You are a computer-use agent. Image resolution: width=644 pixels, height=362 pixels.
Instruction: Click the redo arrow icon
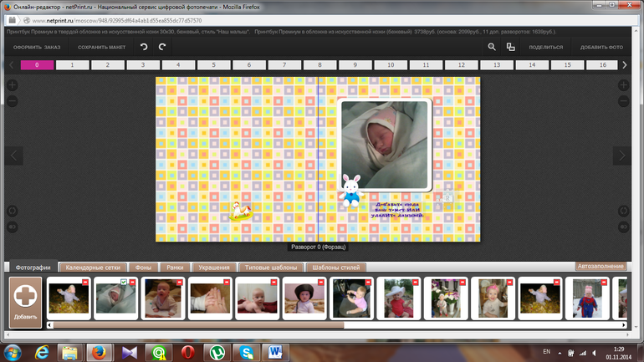click(x=162, y=47)
